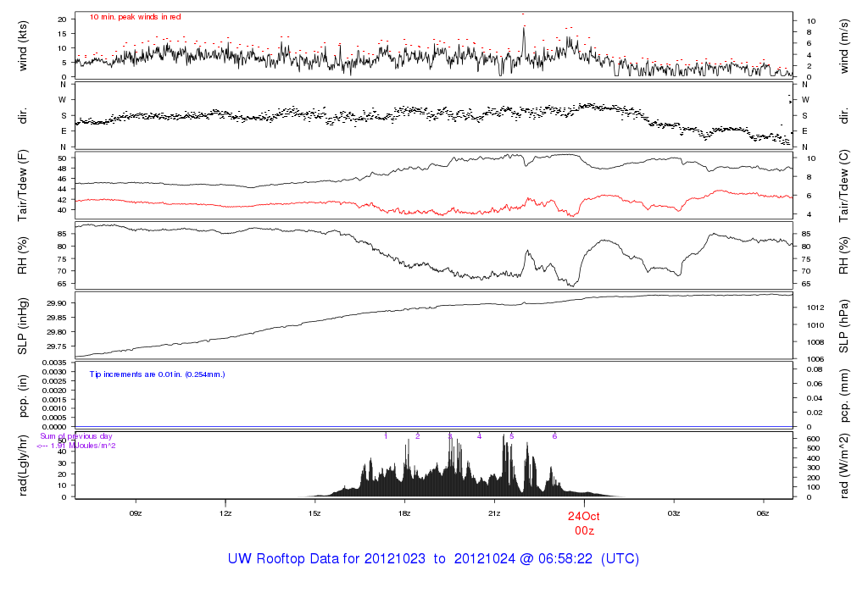Click the 12z time axis label

[x=225, y=513]
